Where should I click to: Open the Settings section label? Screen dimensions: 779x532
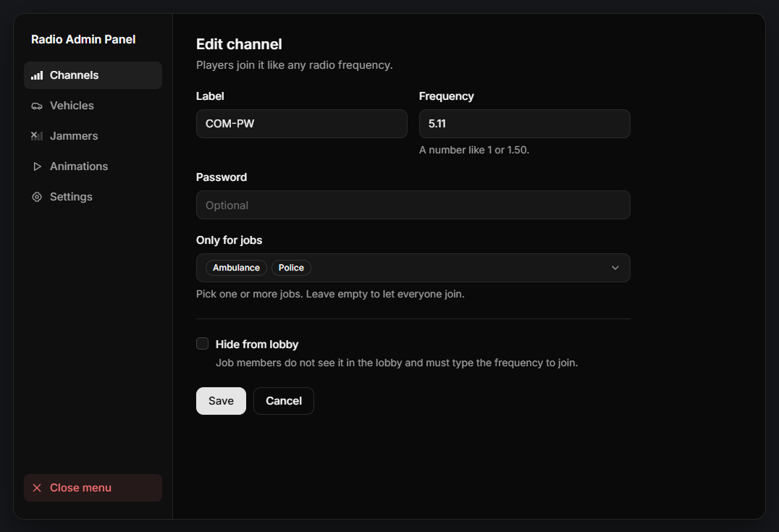click(x=71, y=197)
